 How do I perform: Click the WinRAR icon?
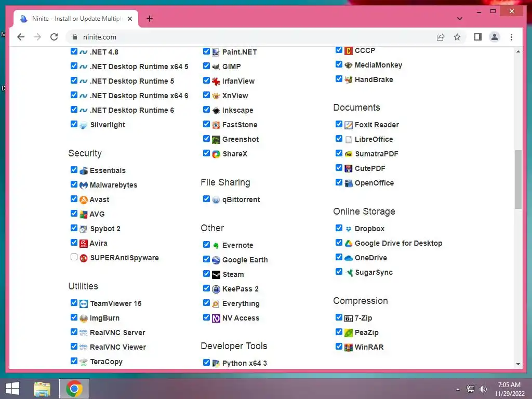point(349,348)
